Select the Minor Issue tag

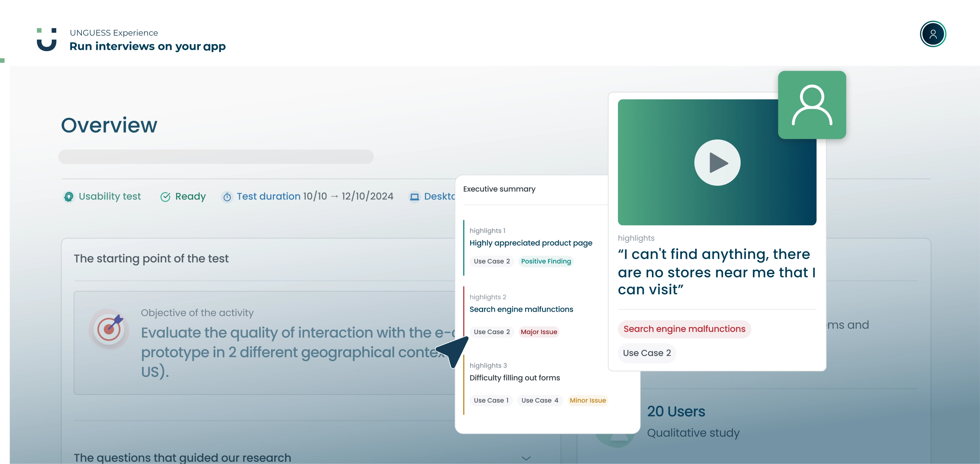[588, 400]
